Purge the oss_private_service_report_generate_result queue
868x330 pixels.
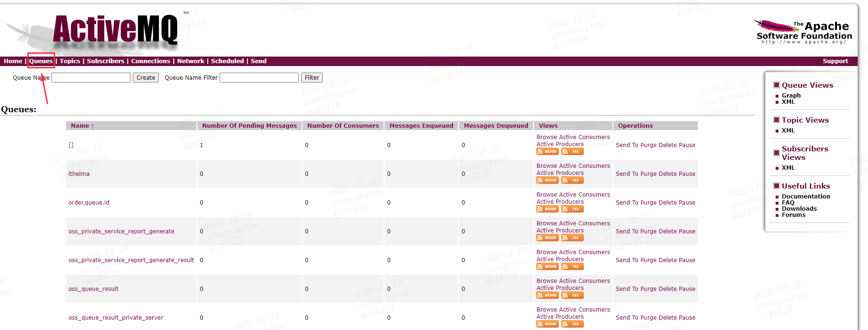(648, 260)
